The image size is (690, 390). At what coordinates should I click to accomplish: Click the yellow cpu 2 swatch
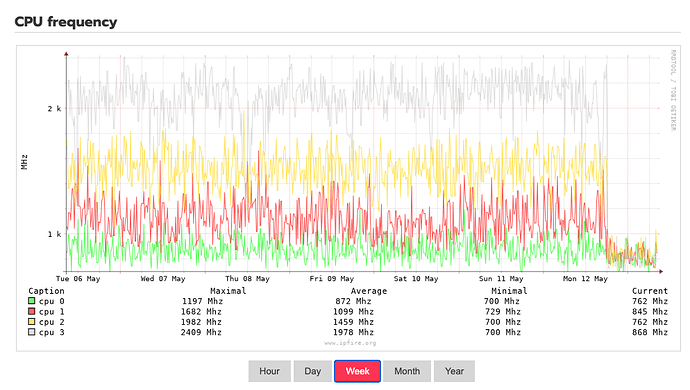(31, 322)
